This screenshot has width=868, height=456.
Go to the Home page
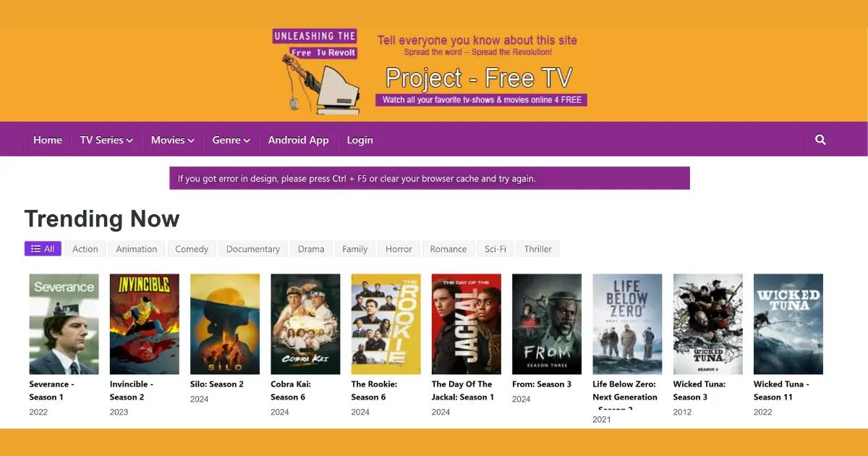[48, 140]
